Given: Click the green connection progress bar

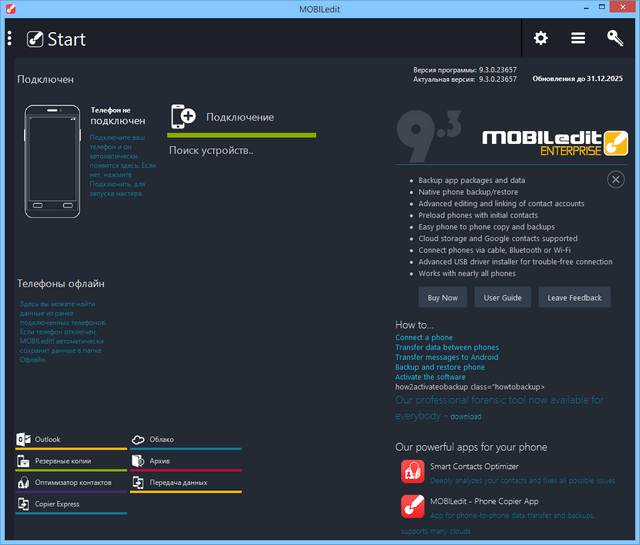Looking at the screenshot, I should 242,135.
